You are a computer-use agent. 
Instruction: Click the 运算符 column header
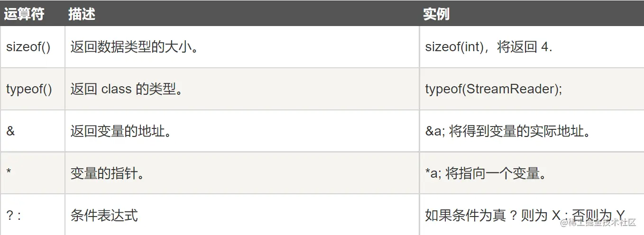[24, 14]
